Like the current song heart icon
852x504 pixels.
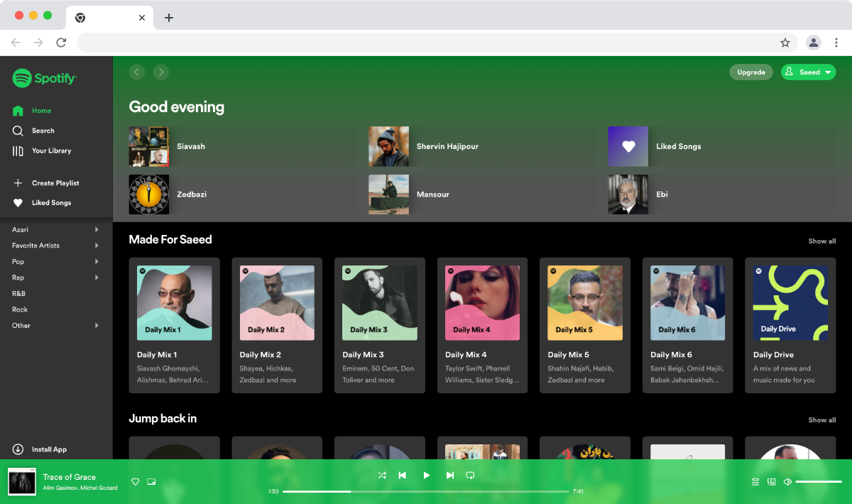pos(136,482)
